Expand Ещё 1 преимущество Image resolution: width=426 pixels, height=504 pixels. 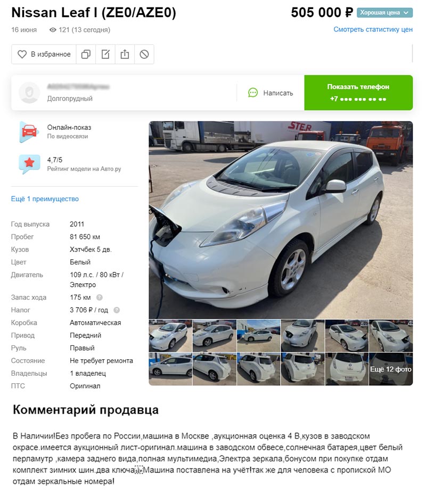coord(45,199)
